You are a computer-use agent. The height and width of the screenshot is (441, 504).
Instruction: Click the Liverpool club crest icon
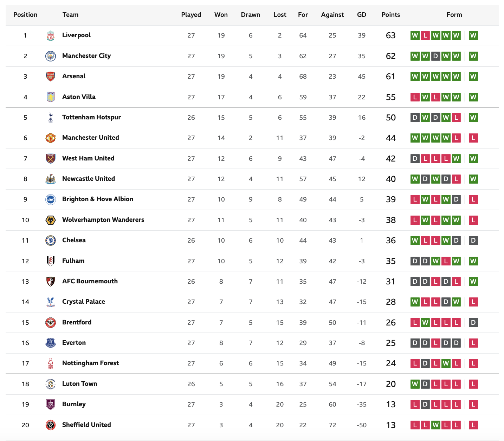tap(51, 35)
